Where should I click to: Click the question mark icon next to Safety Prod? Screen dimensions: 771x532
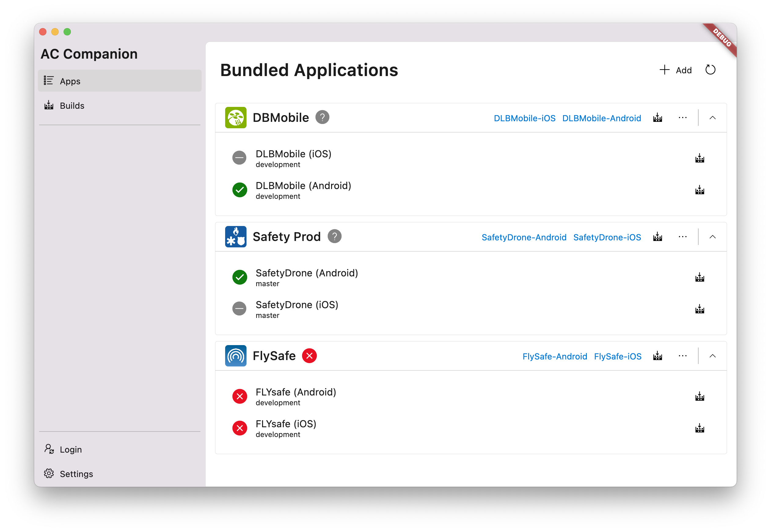tap(334, 236)
